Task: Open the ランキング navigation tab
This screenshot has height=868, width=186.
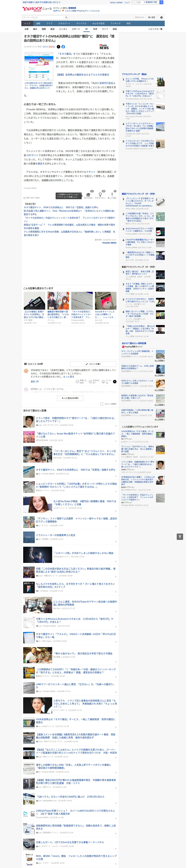Action: pyautogui.click(x=115, y=23)
